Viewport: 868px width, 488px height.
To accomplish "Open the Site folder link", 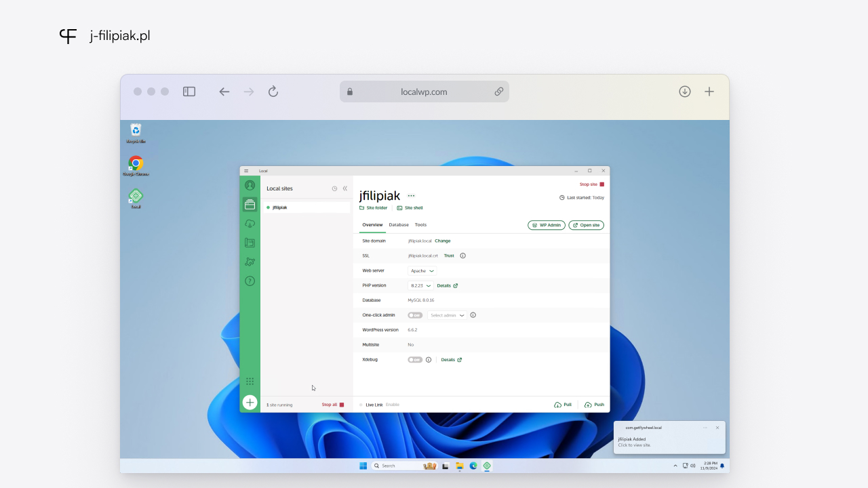I will point(374,208).
